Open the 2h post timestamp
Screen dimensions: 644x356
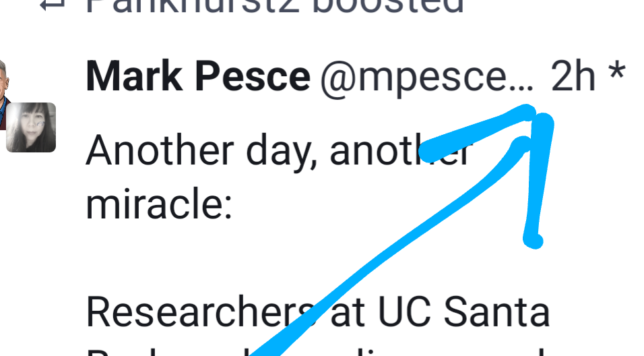click(x=573, y=78)
